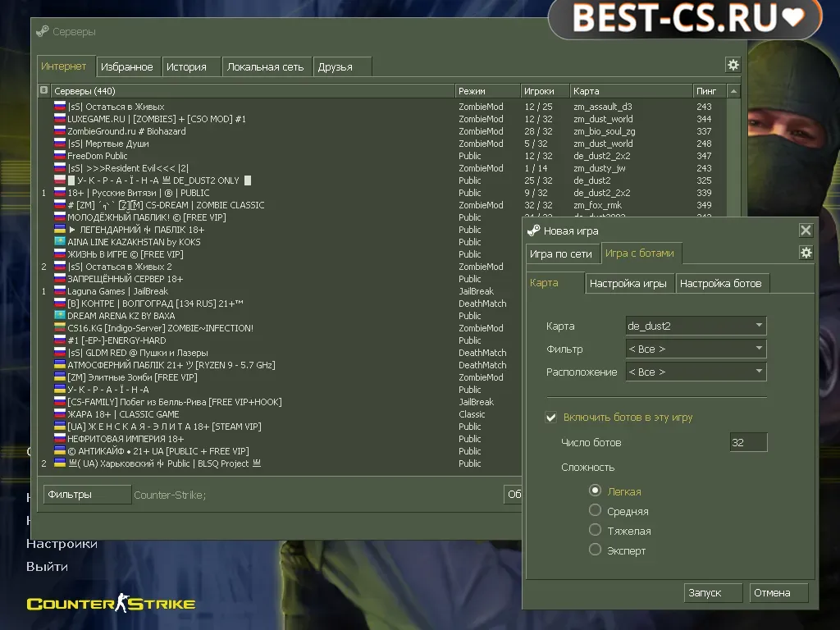Open Настройки in main menu
The height and width of the screenshot is (630, 840).
62,544
